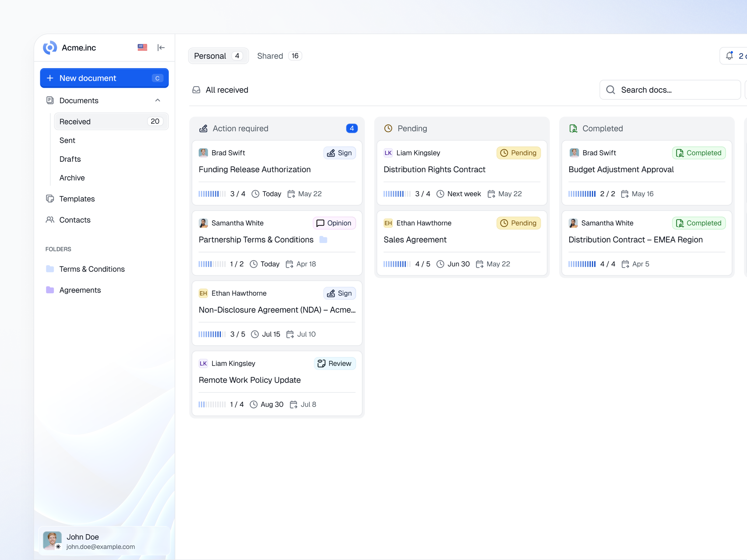The height and width of the screenshot is (560, 747).
Task: Collapse the sidebar using the collapse icon
Action: [161, 48]
